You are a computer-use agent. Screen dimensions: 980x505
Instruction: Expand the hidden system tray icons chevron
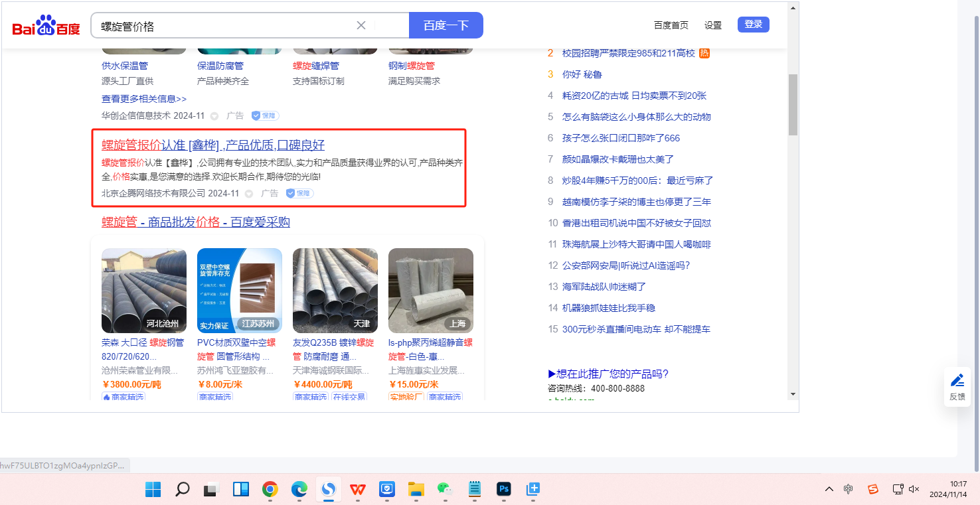(x=829, y=489)
